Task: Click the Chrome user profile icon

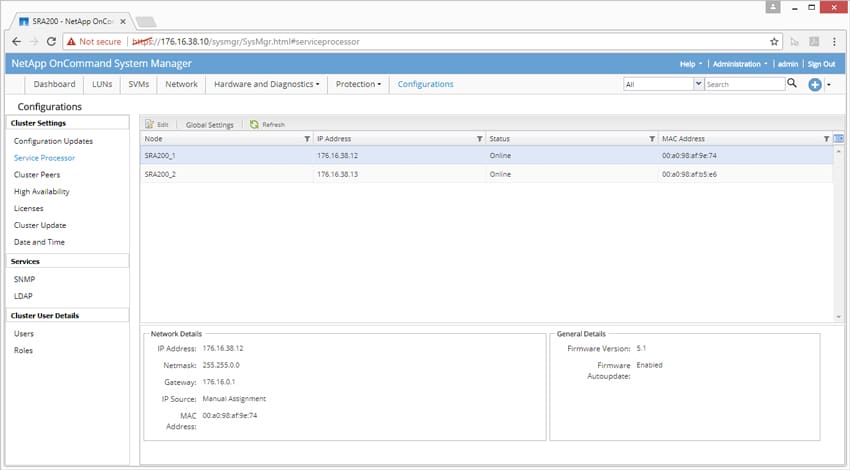Action: pos(773,7)
